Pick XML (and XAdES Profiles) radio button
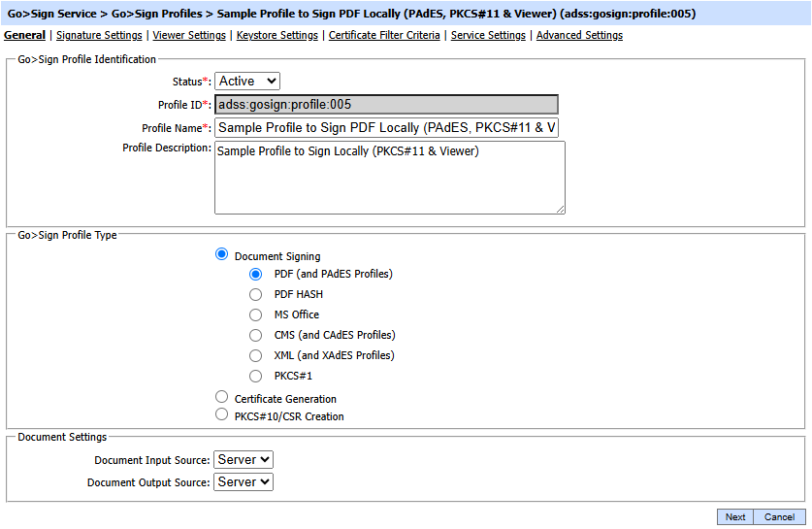Image resolution: width=812 pixels, height=529 pixels. (x=256, y=355)
